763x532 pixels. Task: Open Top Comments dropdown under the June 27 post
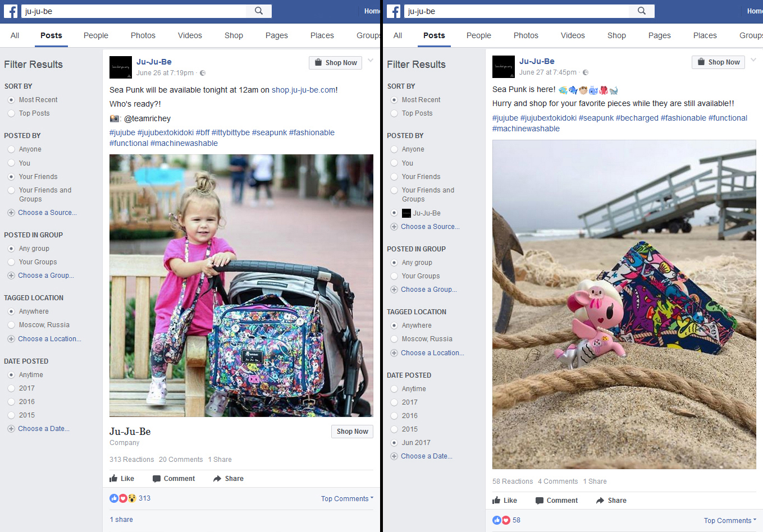730,521
